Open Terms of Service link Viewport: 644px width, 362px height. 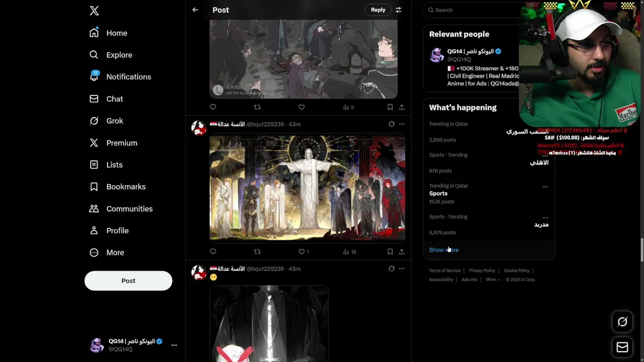click(x=445, y=270)
